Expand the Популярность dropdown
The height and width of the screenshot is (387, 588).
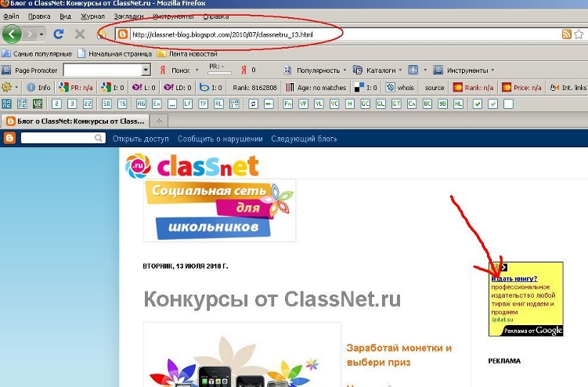pyautogui.click(x=345, y=71)
